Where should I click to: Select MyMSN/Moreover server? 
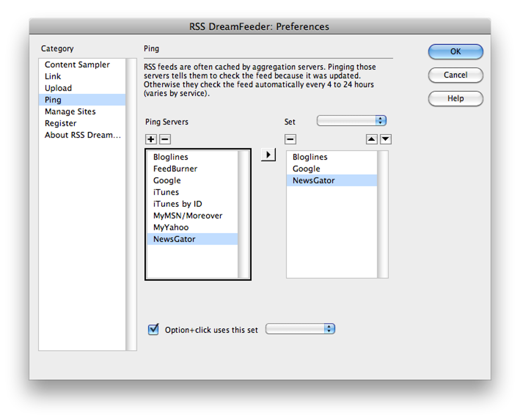(x=192, y=216)
